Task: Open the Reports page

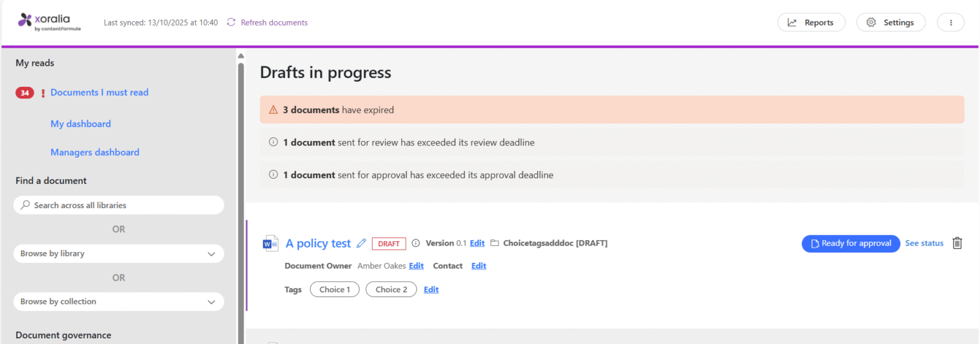Action: [x=811, y=22]
